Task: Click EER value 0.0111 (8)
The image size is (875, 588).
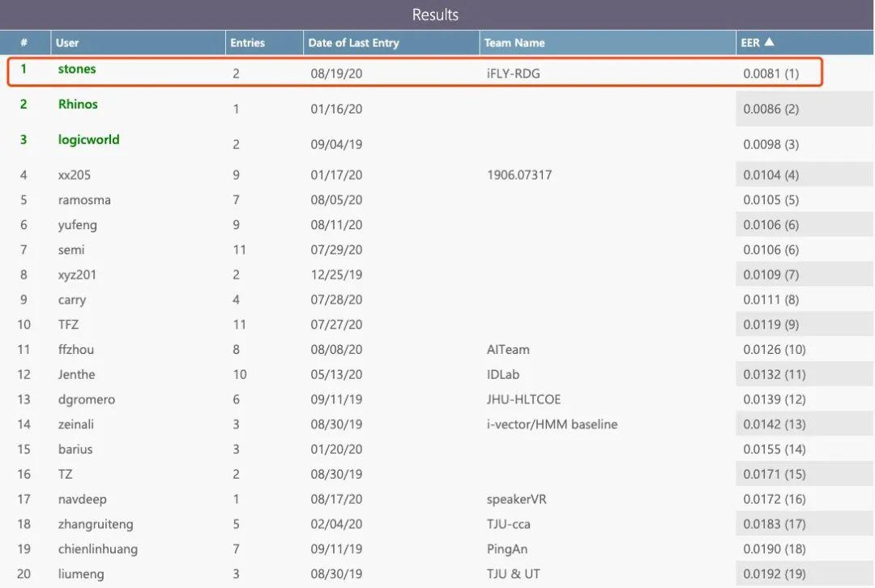Action: click(770, 300)
